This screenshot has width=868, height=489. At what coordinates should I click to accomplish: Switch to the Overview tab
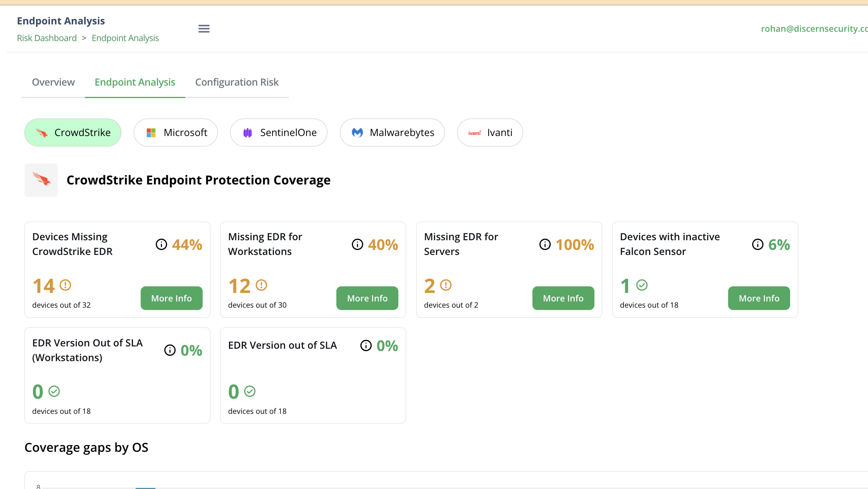tap(53, 82)
